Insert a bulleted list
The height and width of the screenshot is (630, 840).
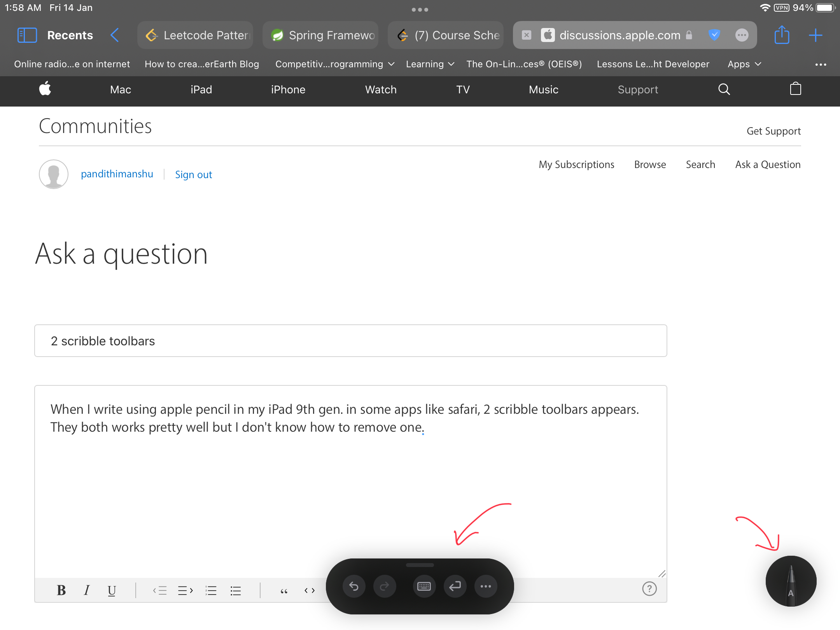[x=236, y=590]
